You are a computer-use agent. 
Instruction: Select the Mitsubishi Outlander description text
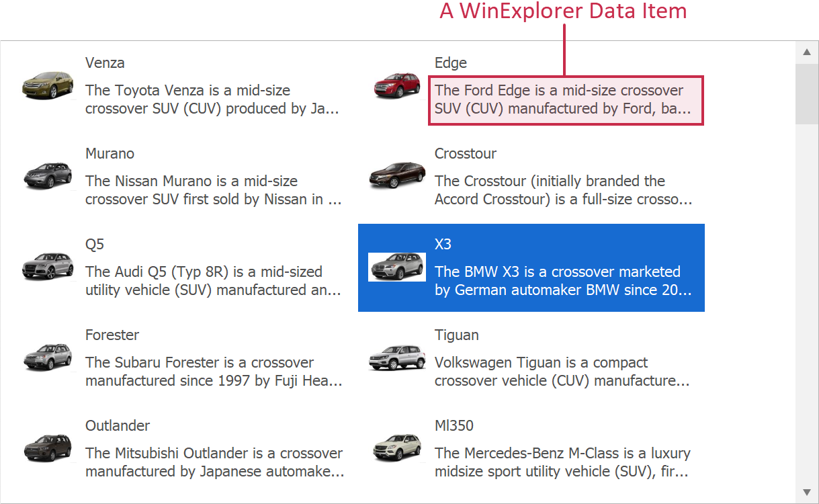pyautogui.click(x=215, y=462)
